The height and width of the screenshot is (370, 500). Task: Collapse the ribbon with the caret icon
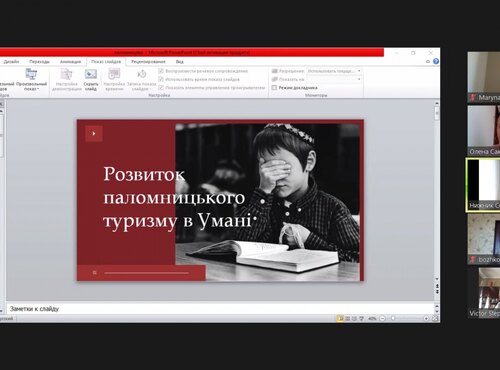pos(428,62)
